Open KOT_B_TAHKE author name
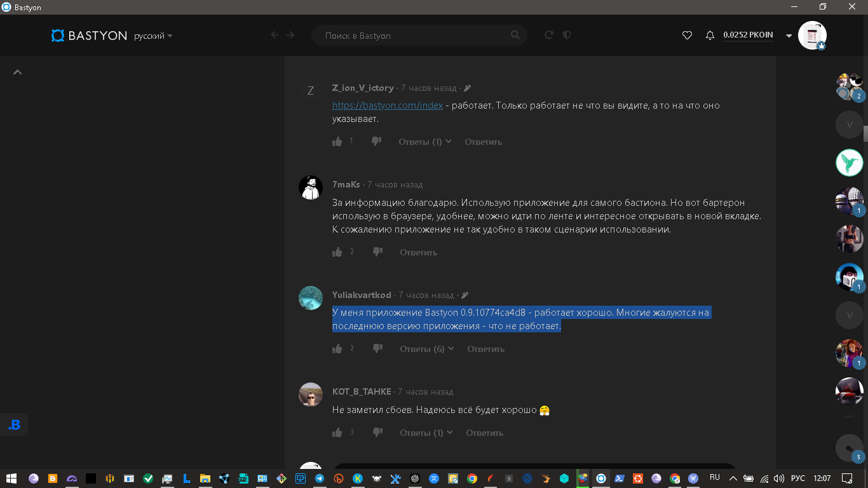This screenshot has width=868, height=488. pyautogui.click(x=362, y=391)
